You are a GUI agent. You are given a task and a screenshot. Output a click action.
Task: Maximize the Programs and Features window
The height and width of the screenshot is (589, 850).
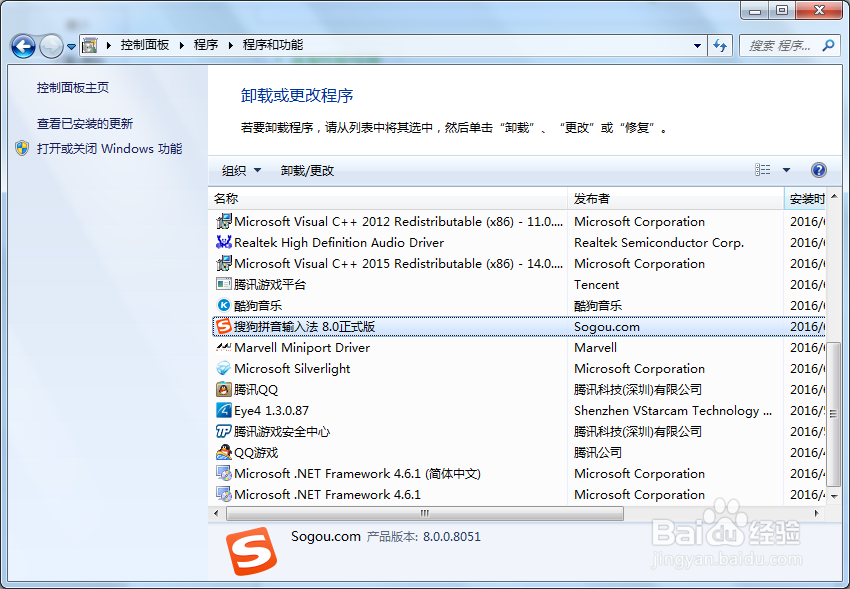click(782, 10)
